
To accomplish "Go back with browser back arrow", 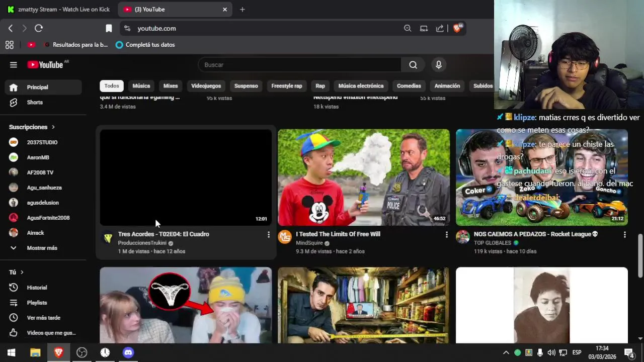I will tap(11, 29).
